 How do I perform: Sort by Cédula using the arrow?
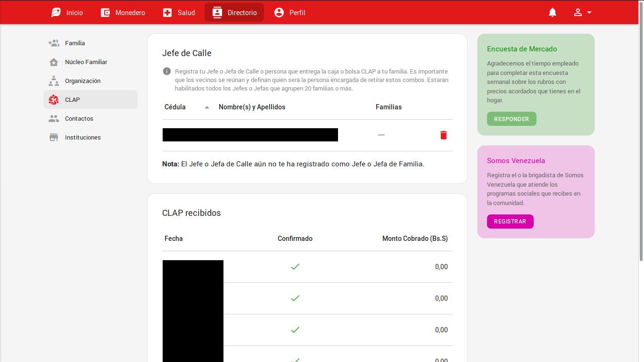tap(207, 107)
